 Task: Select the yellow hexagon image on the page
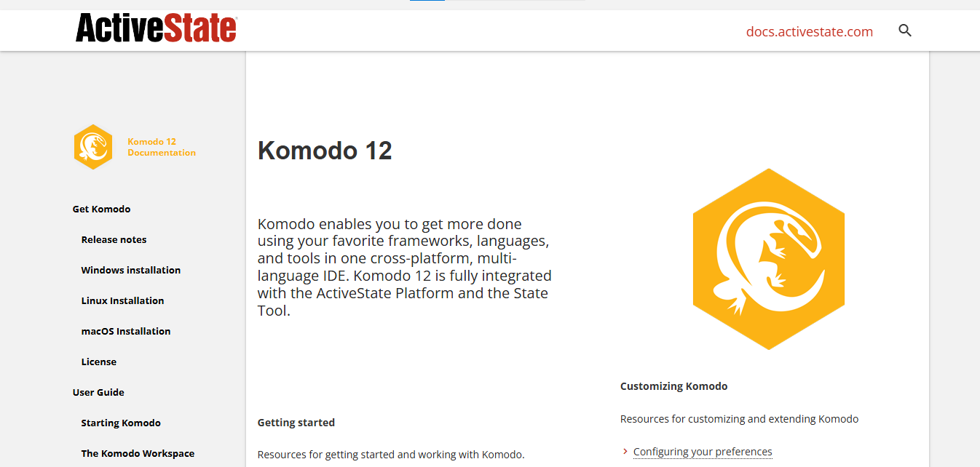click(768, 258)
